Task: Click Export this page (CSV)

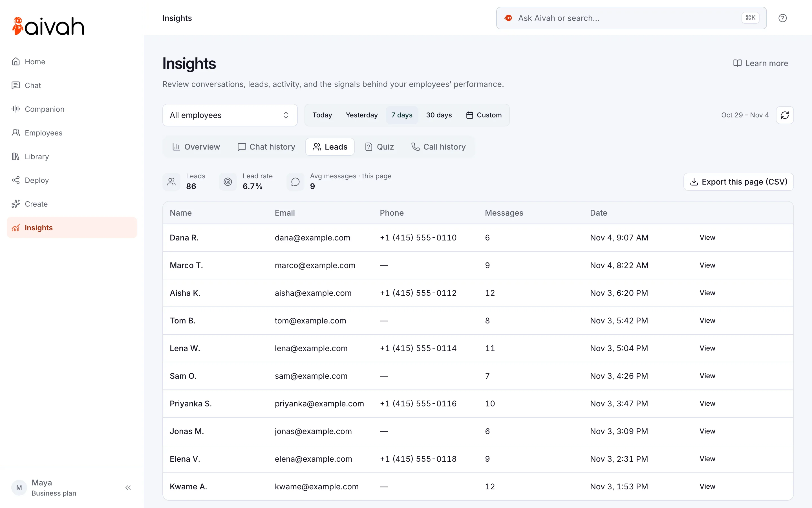Action: click(x=738, y=182)
